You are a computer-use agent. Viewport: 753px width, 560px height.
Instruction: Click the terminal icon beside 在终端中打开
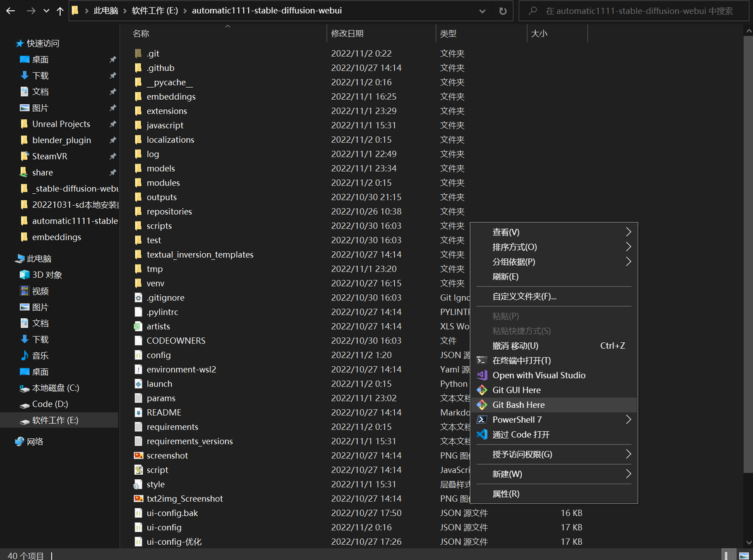point(481,360)
